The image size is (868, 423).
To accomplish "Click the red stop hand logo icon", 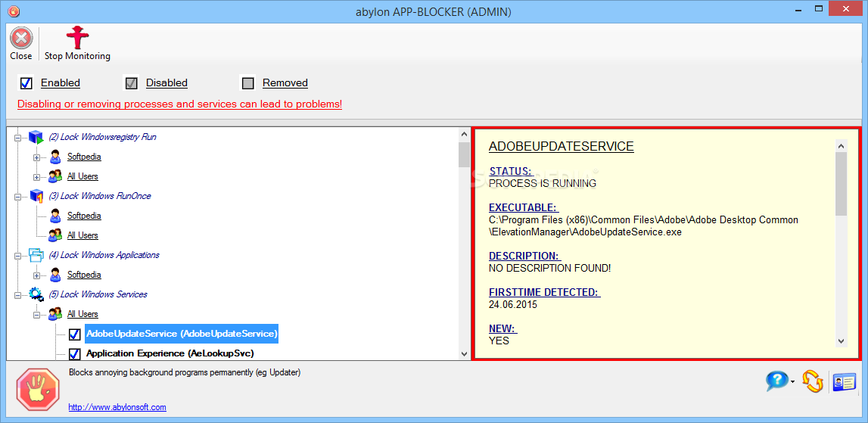I will (38, 390).
